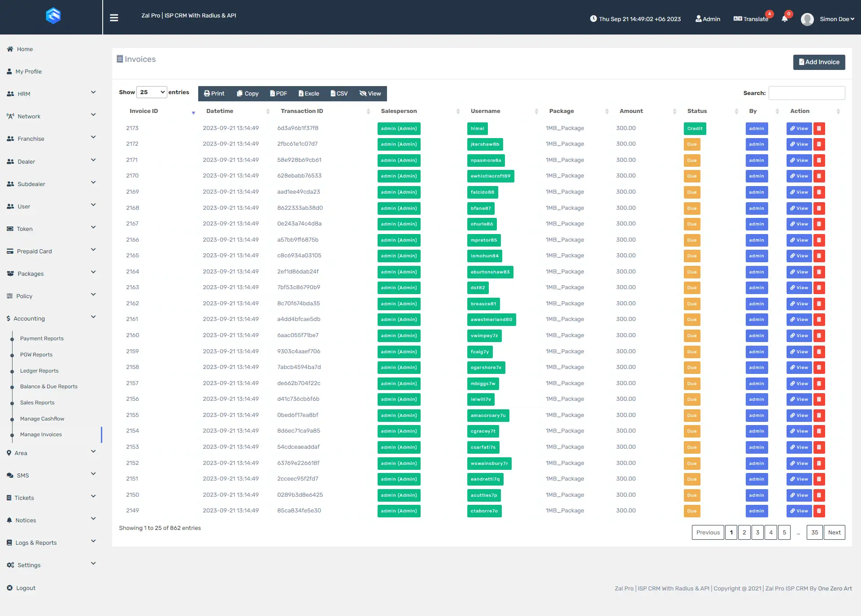Open Payment Reports submenu item

[42, 338]
